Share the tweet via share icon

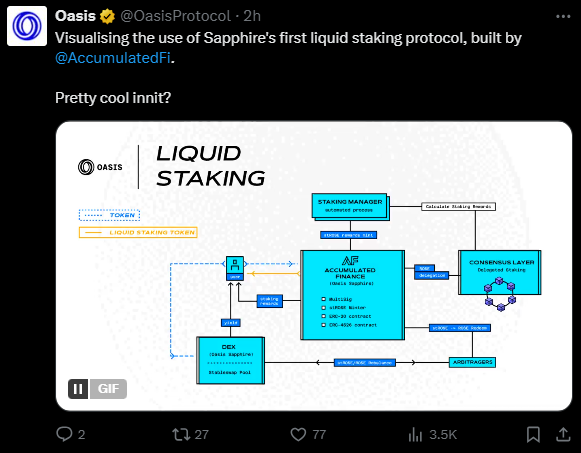(563, 434)
